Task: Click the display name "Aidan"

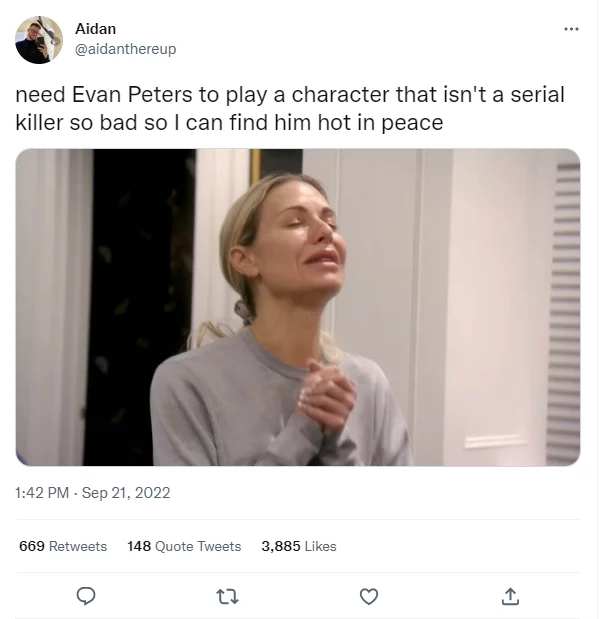Action: tap(95, 29)
